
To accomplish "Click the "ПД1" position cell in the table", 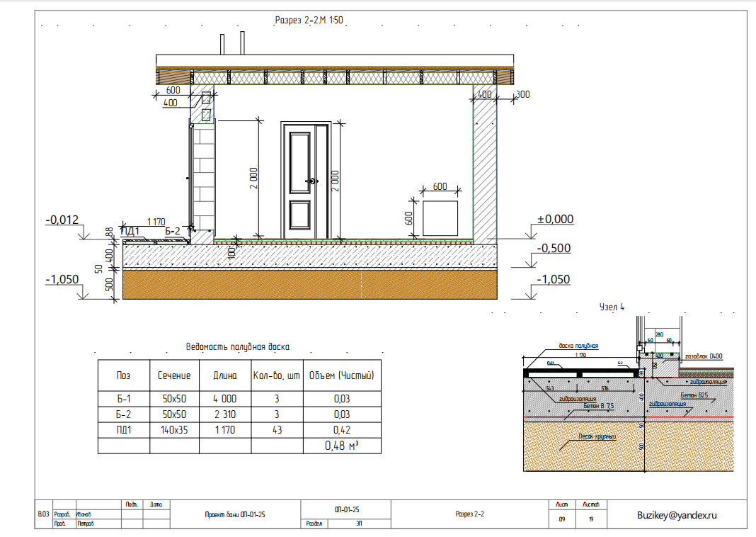I will [123, 430].
